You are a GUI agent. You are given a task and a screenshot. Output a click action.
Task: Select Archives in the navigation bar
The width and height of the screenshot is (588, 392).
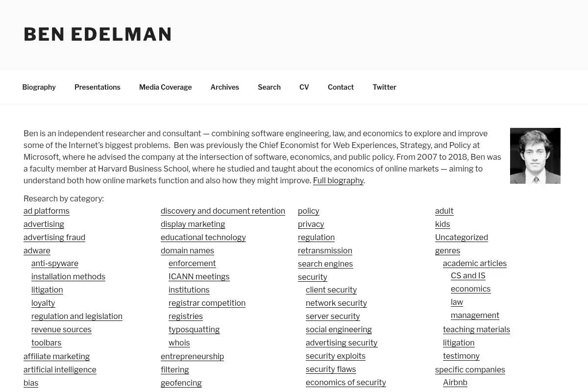coord(224,87)
